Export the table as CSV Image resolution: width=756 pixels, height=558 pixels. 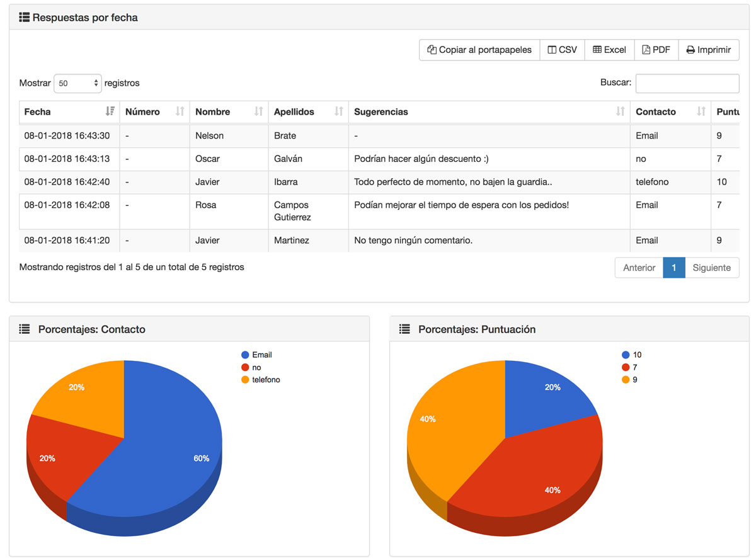(x=562, y=50)
